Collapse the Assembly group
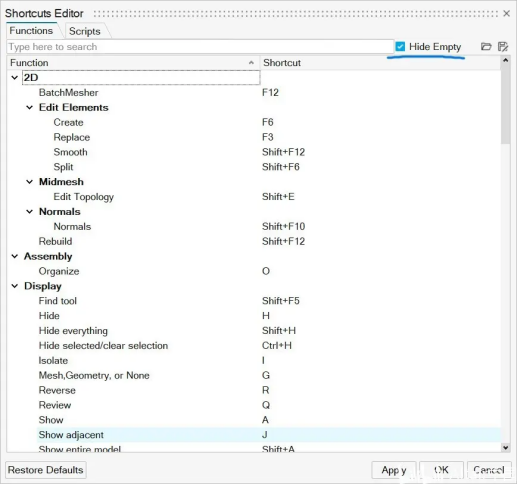This screenshot has width=517, height=485. (15, 256)
